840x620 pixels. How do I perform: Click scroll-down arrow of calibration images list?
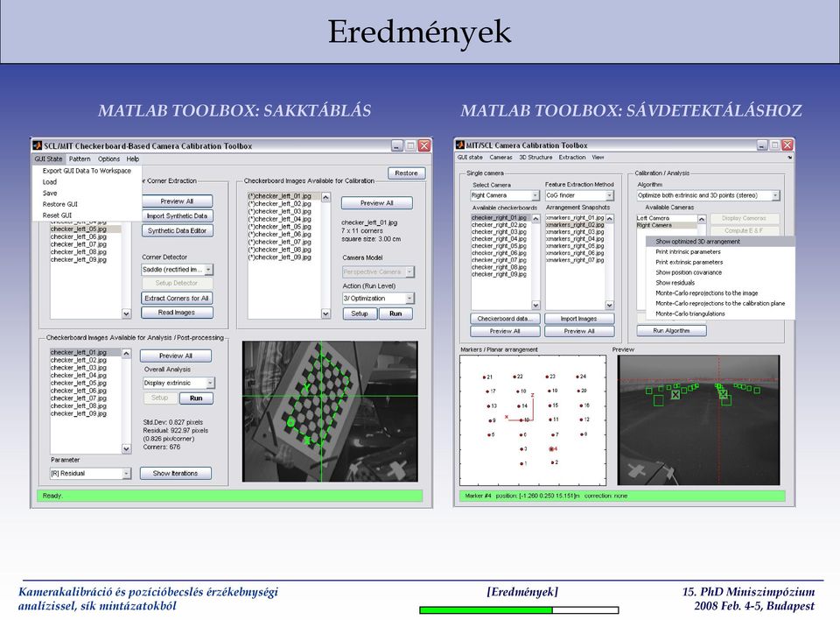point(325,314)
